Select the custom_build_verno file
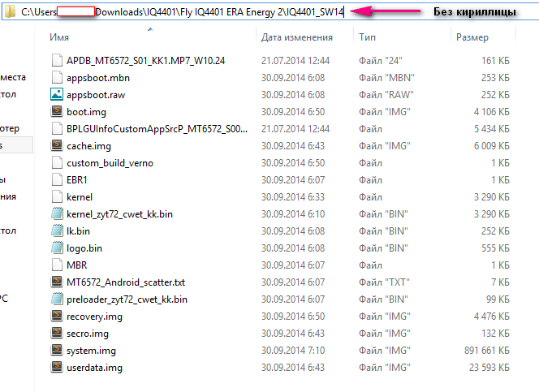This screenshot has height=392, width=539. [110, 162]
